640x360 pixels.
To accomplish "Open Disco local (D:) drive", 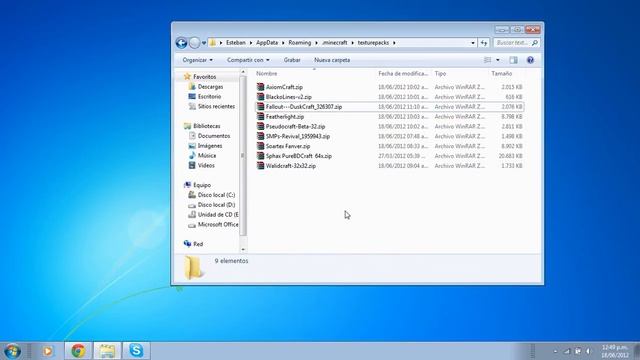I will point(216,204).
